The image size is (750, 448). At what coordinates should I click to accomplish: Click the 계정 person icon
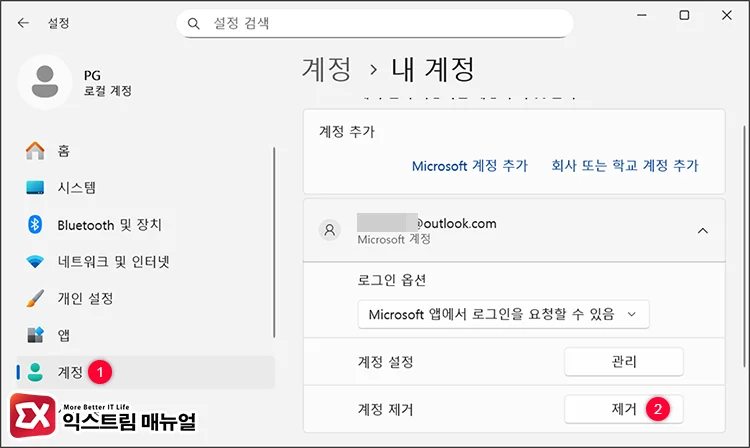[x=35, y=372]
